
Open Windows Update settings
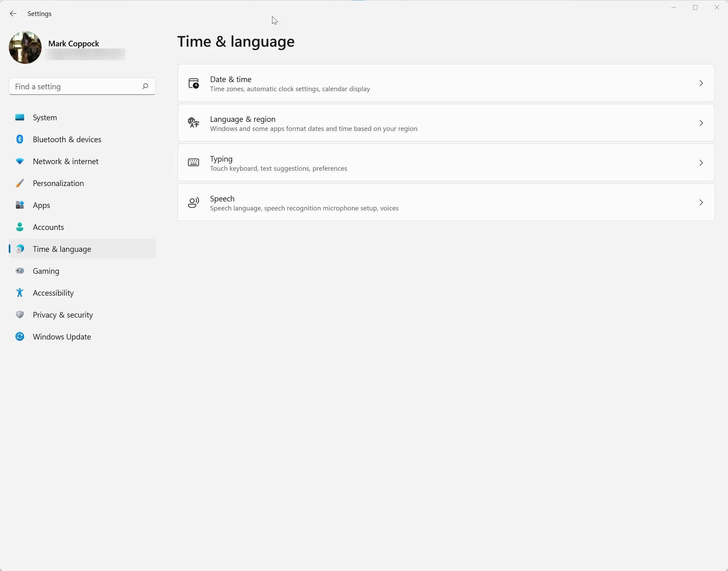tap(61, 336)
